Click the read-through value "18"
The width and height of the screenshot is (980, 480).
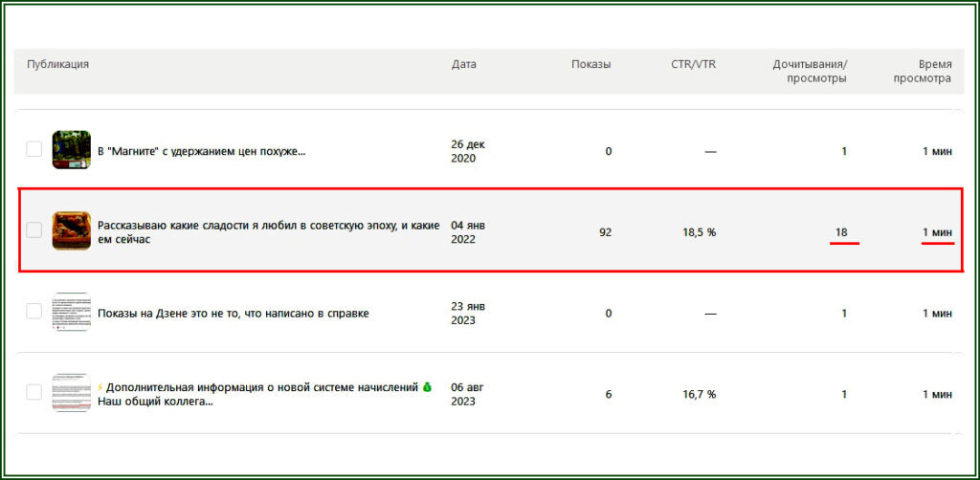pos(841,232)
